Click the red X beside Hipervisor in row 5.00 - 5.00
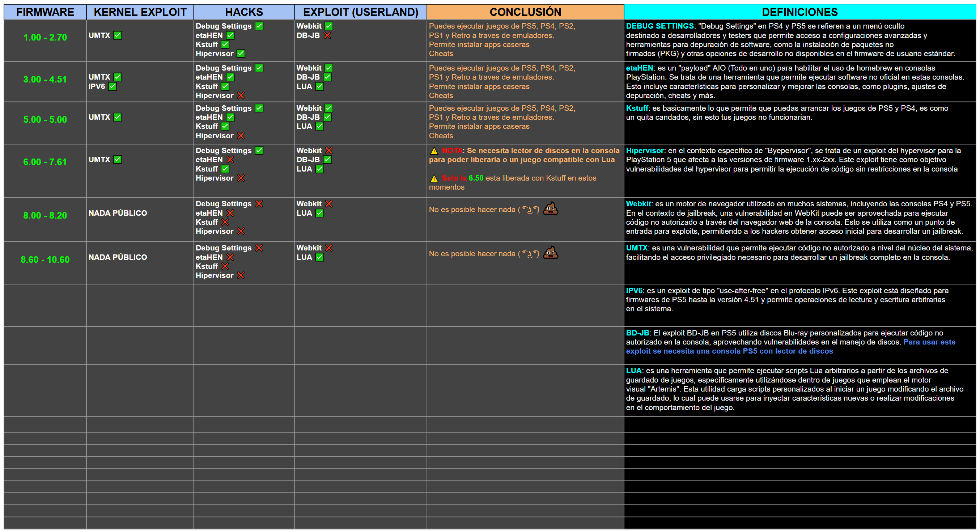Screen dimensions: 980x532 (x=241, y=135)
